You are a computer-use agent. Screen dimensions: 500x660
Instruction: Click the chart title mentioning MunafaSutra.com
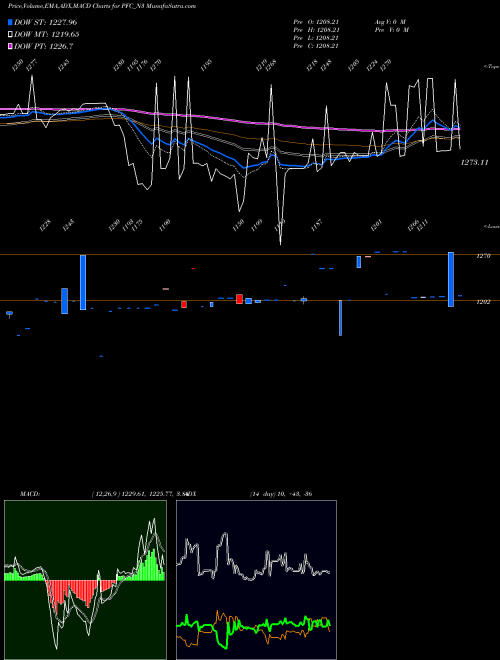pos(102,6)
